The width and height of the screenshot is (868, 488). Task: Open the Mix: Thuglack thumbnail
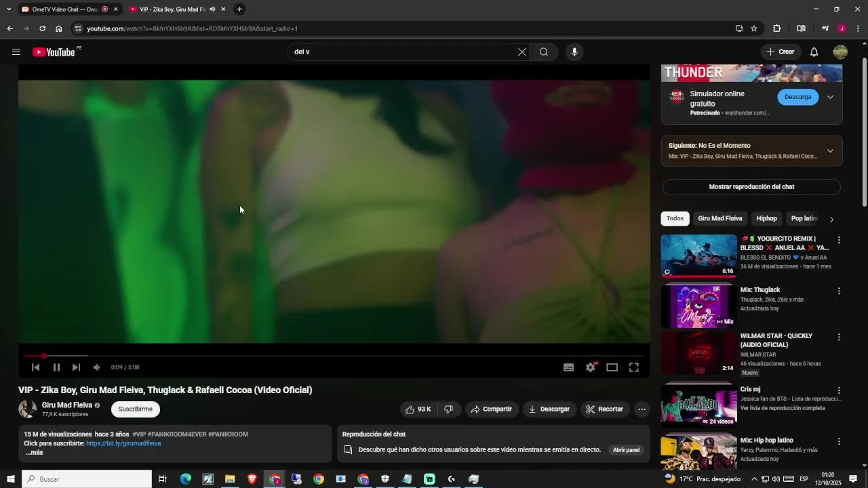point(698,306)
